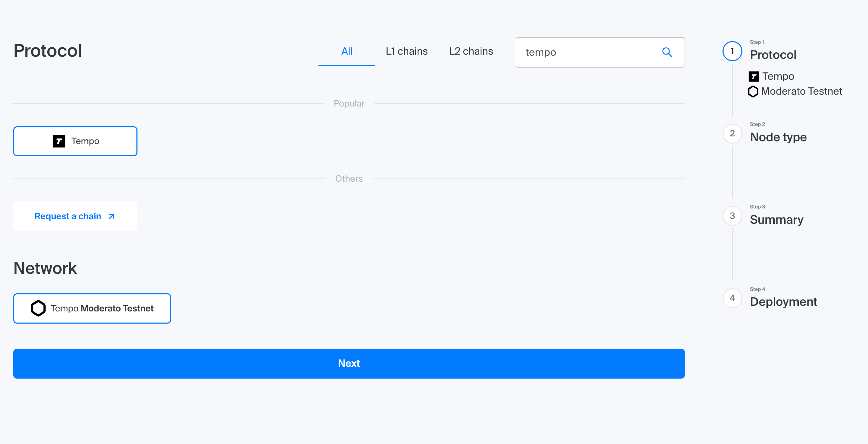The image size is (868, 444).
Task: Click the external arrow icon on Request a chain
Action: (x=111, y=217)
